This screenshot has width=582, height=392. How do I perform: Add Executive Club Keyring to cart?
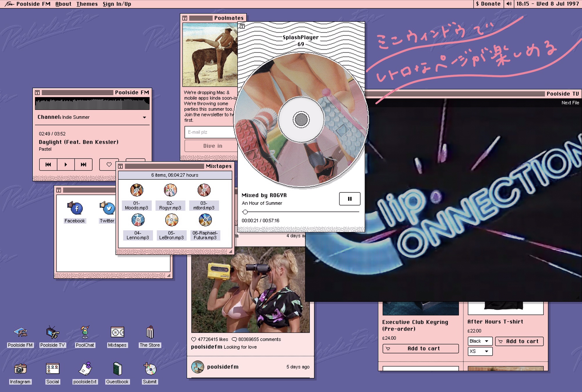[420, 348]
